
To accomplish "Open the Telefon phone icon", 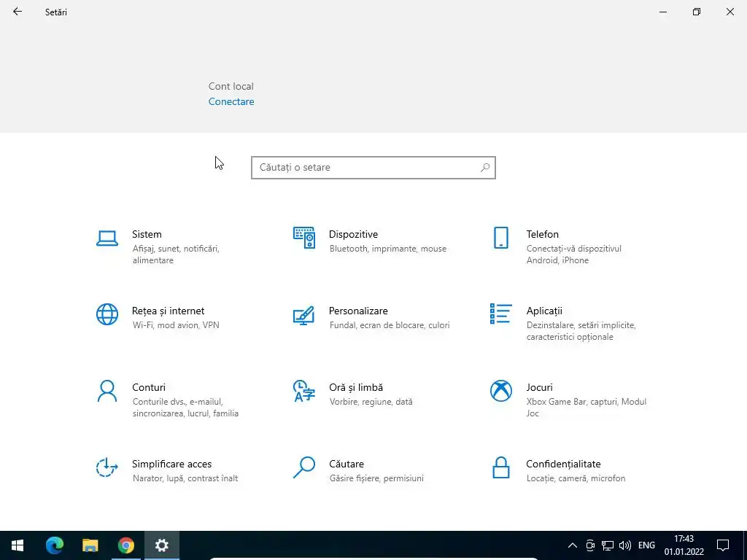I will [500, 238].
